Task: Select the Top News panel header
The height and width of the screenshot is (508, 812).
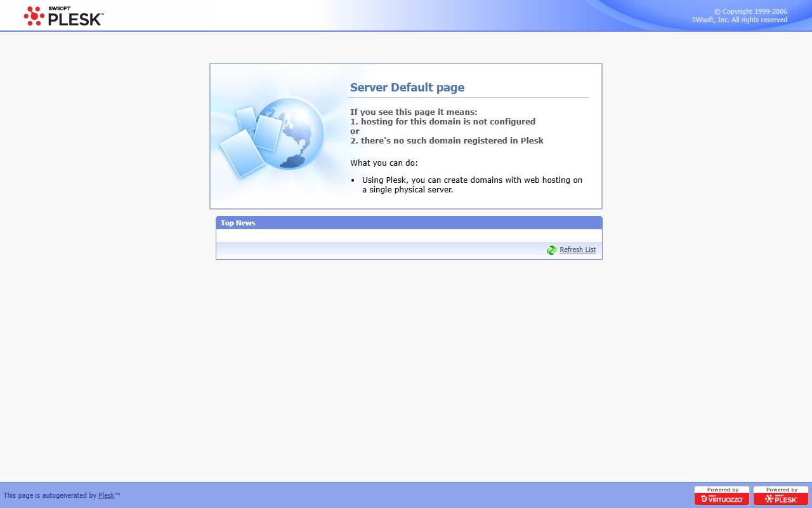Action: (409, 223)
